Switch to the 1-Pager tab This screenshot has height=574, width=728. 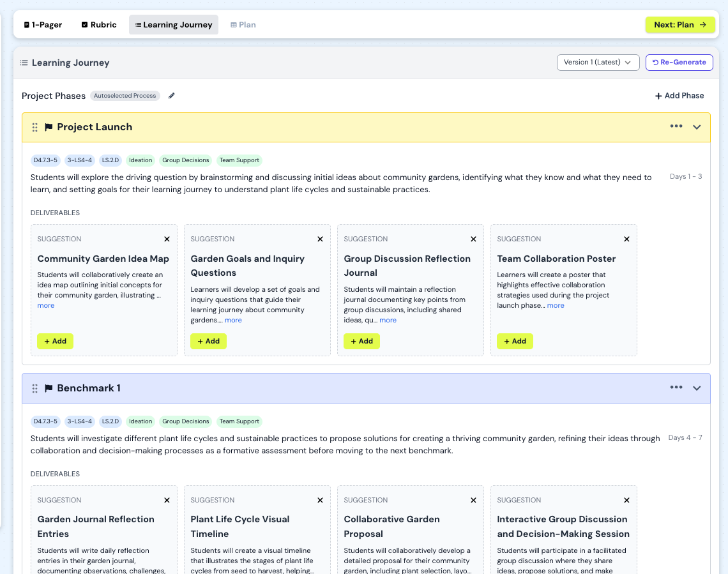pyautogui.click(x=43, y=25)
